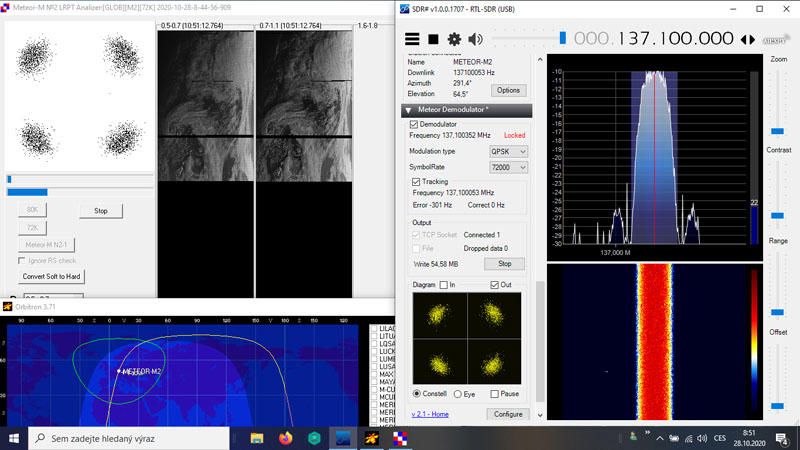This screenshot has width=800, height=450.
Task: Switch to Orbitron via taskbar icon
Action: [371, 438]
